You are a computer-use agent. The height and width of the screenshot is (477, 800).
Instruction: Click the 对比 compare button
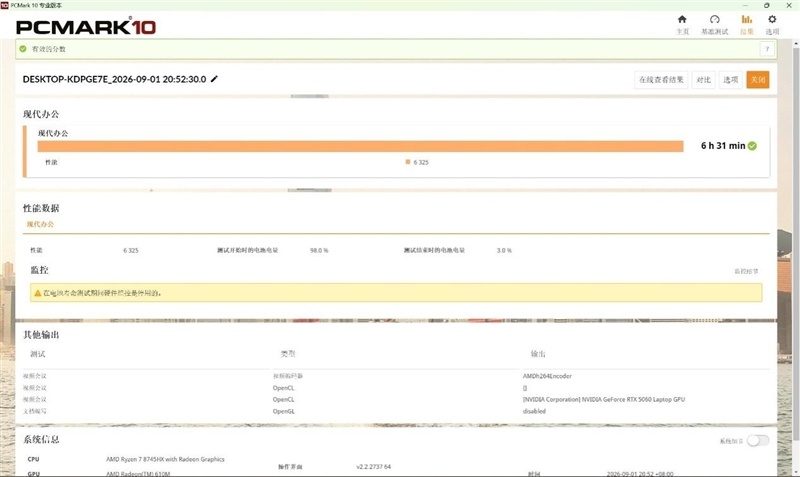[704, 80]
